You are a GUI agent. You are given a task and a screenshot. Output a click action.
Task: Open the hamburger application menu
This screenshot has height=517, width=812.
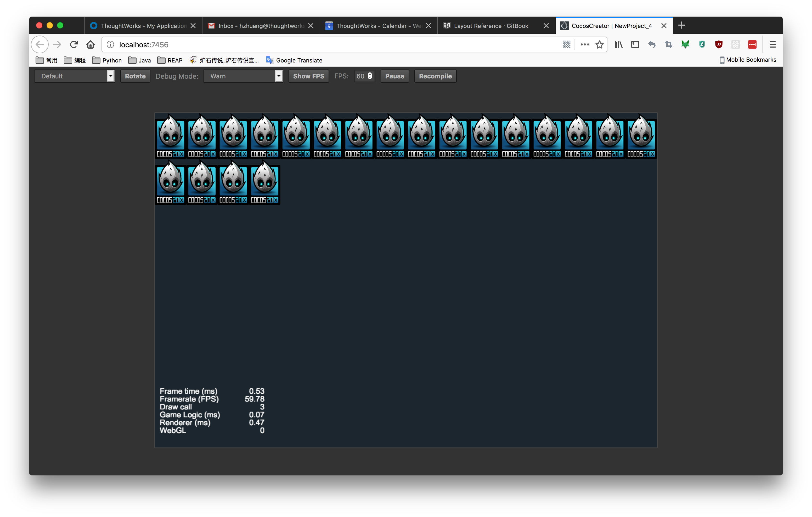[772, 44]
